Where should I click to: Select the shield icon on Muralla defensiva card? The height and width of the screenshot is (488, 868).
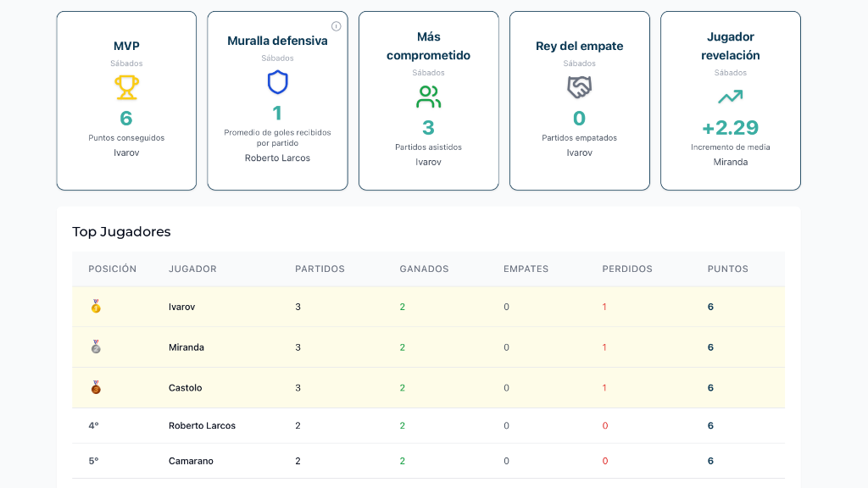[277, 82]
